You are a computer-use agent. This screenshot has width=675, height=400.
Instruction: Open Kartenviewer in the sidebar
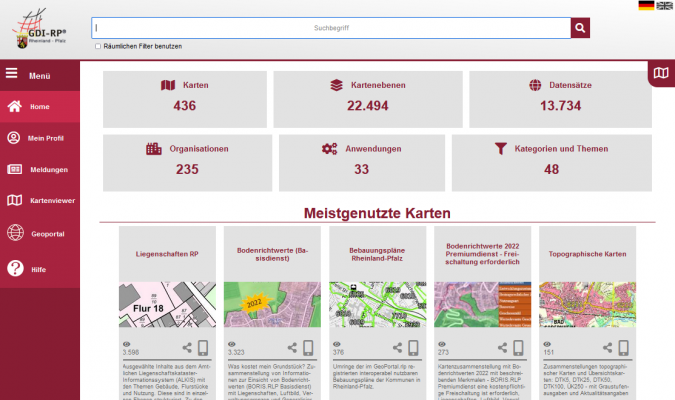(x=40, y=200)
